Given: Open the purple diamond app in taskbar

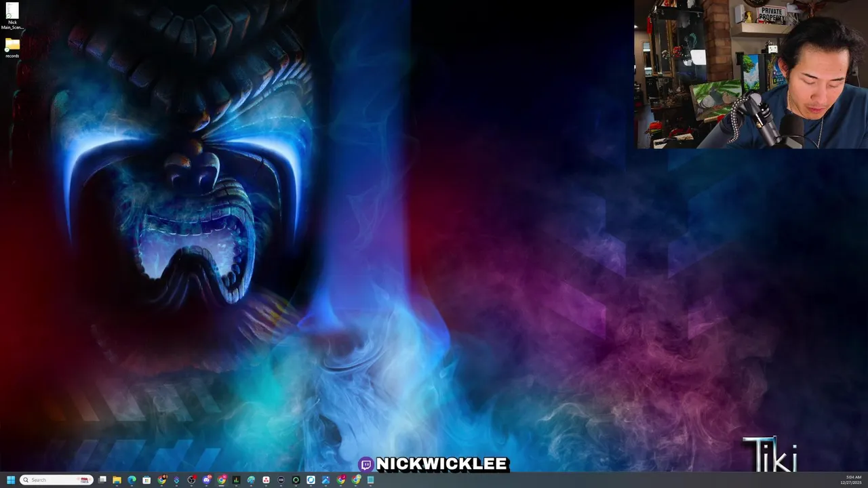Looking at the screenshot, I should pos(176,480).
